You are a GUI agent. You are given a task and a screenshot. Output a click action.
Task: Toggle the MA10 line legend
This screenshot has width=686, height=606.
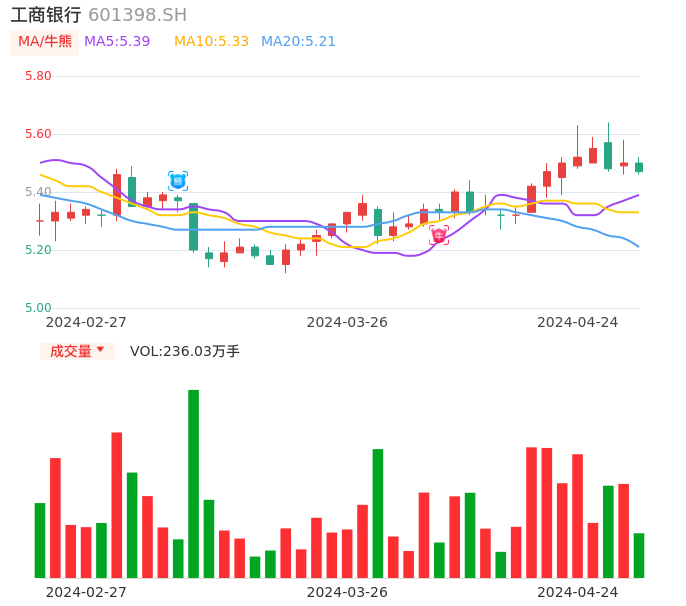coord(211,41)
